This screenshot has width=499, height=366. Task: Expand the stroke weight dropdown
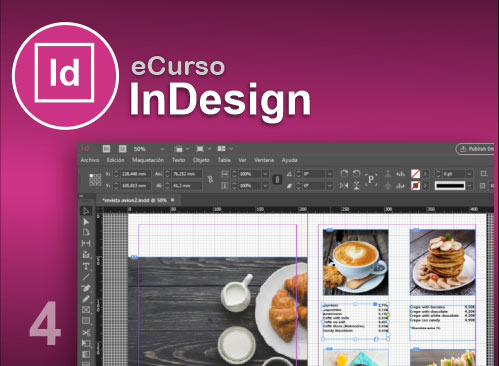[470, 174]
